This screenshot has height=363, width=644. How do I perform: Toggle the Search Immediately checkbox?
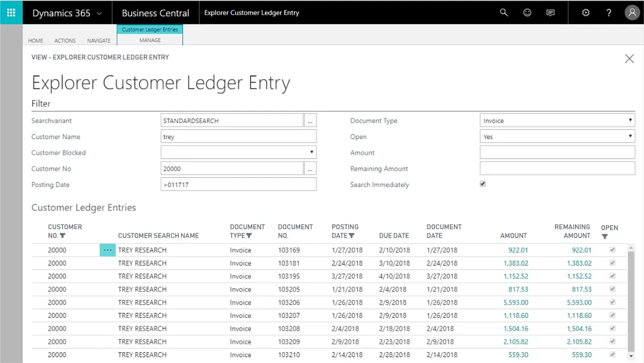click(x=483, y=184)
